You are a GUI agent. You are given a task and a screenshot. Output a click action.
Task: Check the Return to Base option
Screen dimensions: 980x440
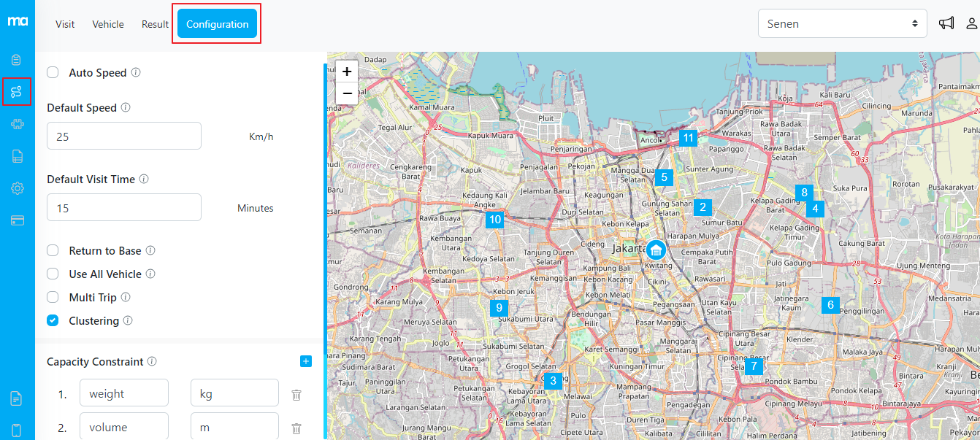pos(53,250)
